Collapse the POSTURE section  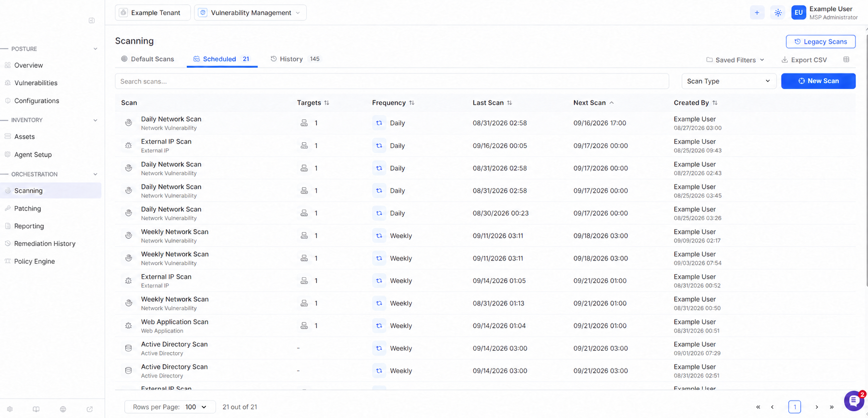pos(95,49)
